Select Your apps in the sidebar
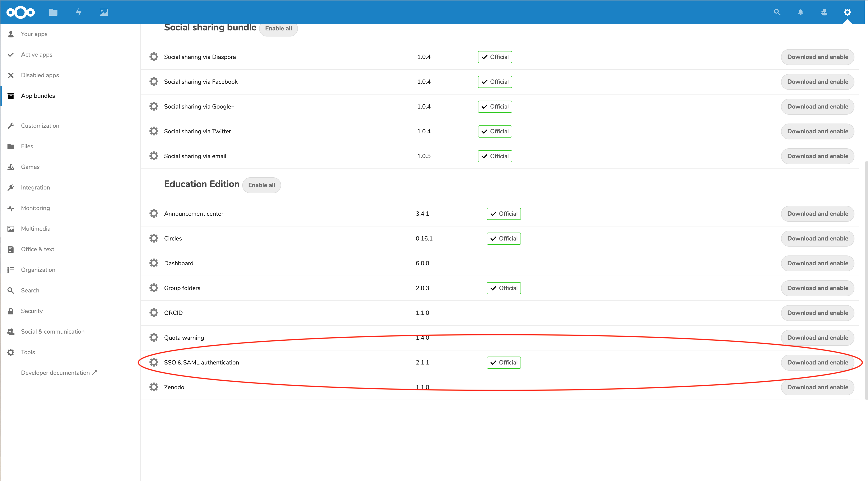Screen dimensions: 868x481 click(x=34, y=34)
